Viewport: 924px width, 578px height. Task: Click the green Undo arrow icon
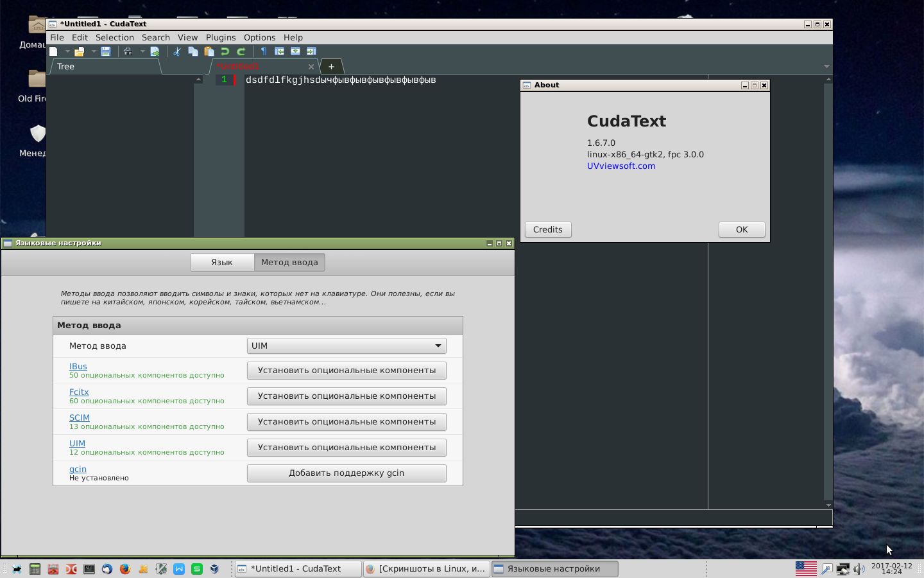click(225, 51)
